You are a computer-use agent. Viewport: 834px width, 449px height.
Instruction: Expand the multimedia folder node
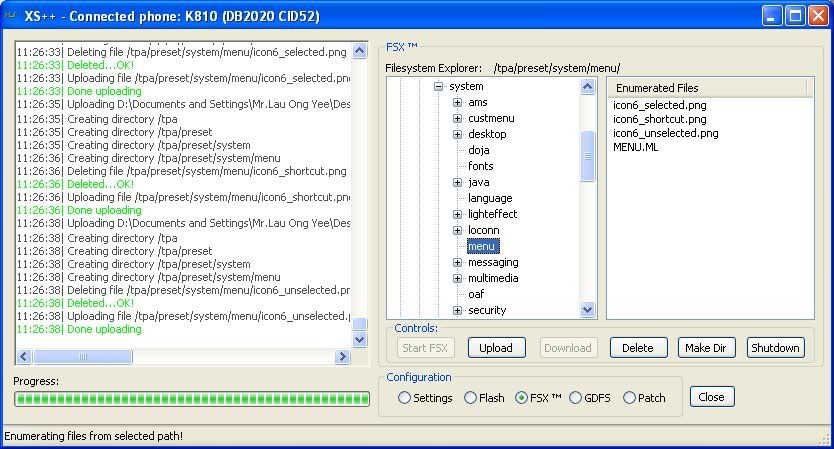457,279
